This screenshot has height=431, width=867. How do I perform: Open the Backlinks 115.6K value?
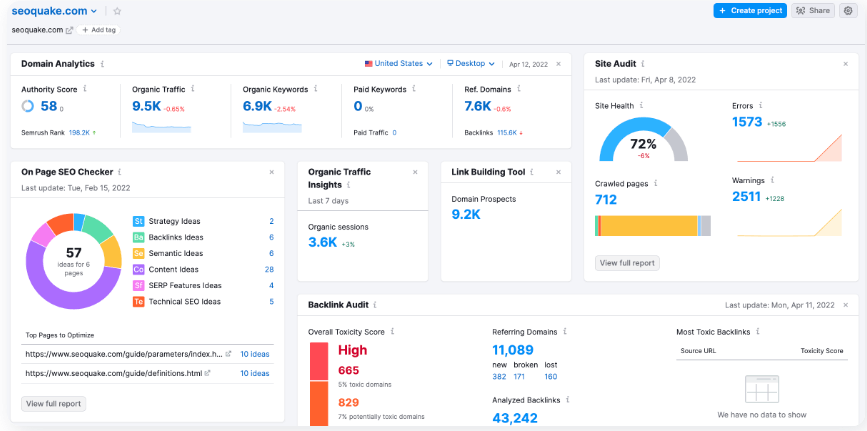507,133
